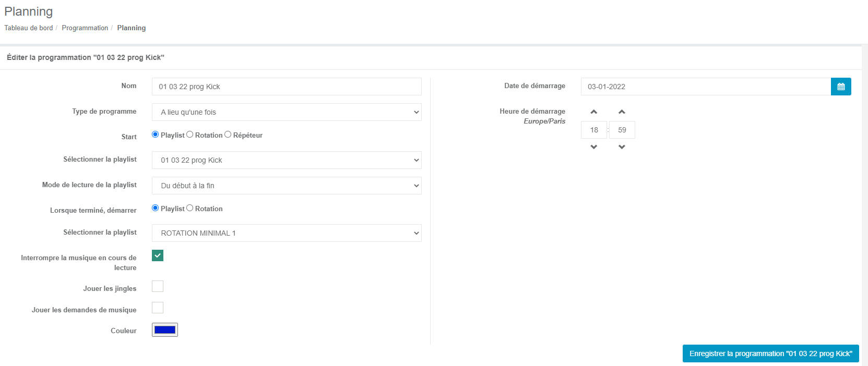Open the Type de programme dropdown
The width and height of the screenshot is (868, 366).
[287, 112]
